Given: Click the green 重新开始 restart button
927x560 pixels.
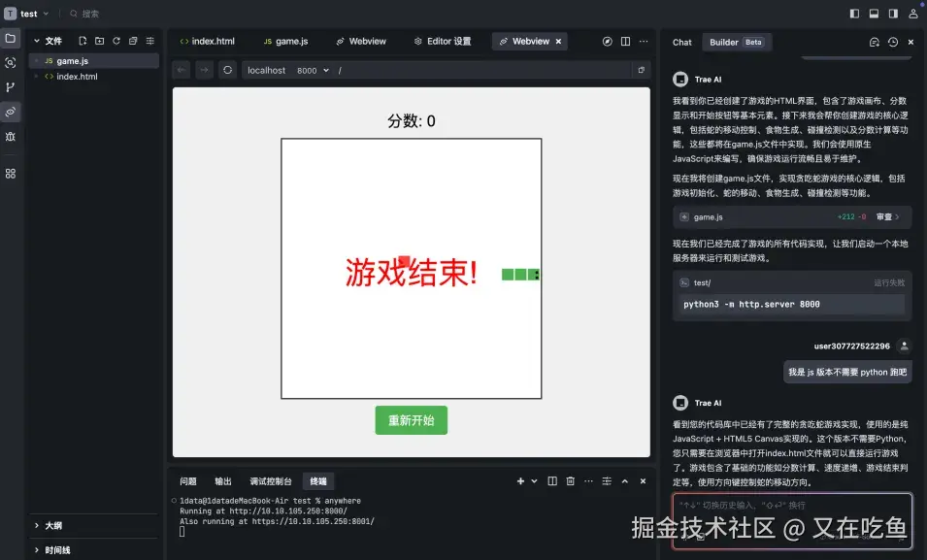Looking at the screenshot, I should coord(411,420).
